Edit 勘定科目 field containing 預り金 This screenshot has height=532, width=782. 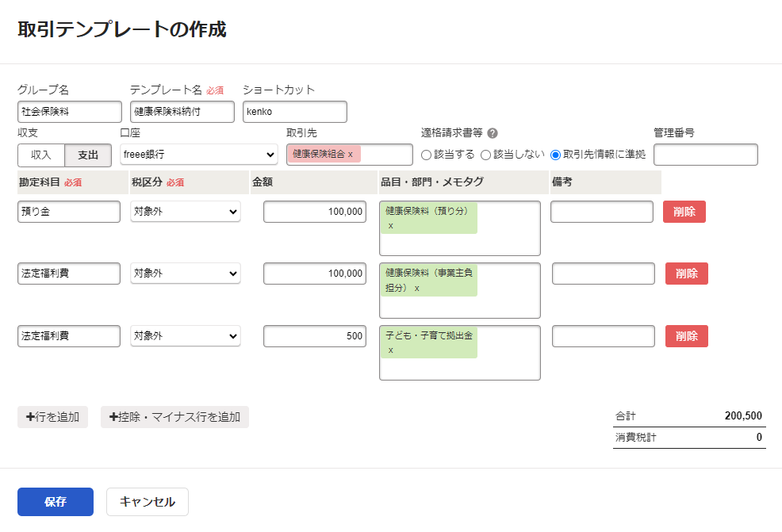click(69, 212)
